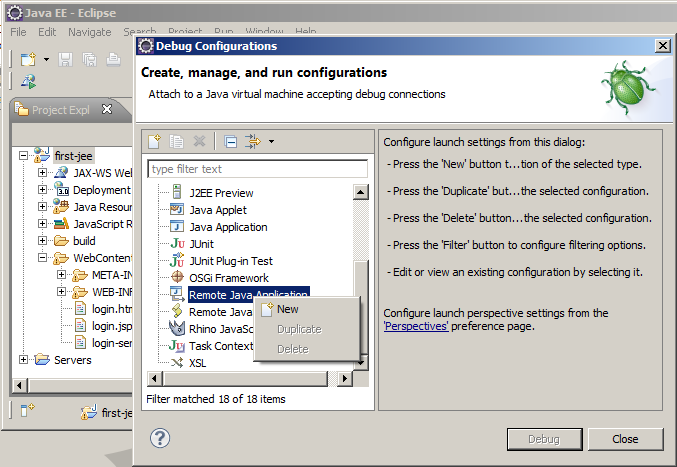This screenshot has width=677, height=467.
Task: Open the New wizard dropdown arrow
Action: (x=46, y=59)
